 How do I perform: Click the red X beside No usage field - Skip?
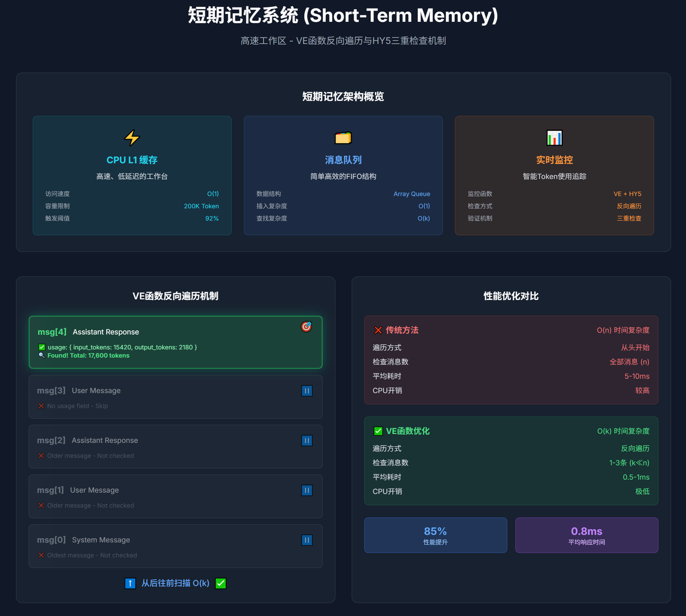pos(41,406)
